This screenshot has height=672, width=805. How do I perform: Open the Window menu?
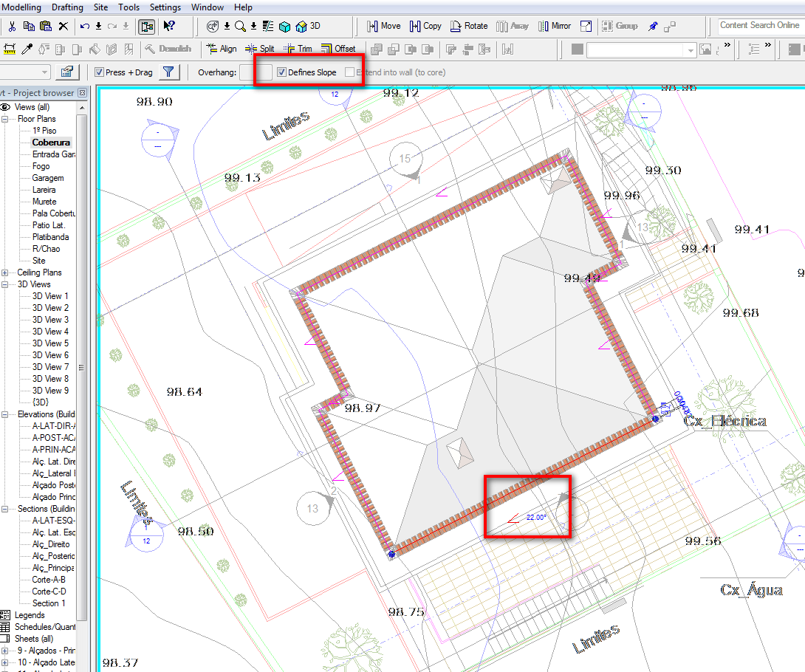pos(208,7)
